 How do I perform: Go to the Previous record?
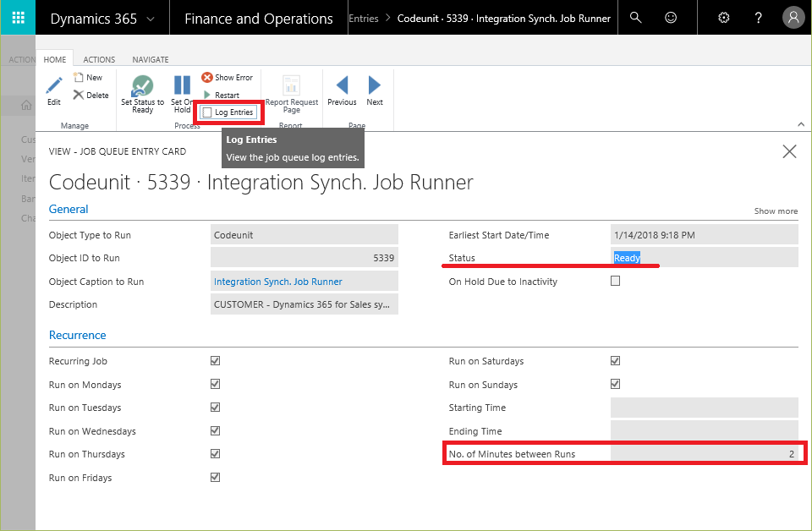342,90
